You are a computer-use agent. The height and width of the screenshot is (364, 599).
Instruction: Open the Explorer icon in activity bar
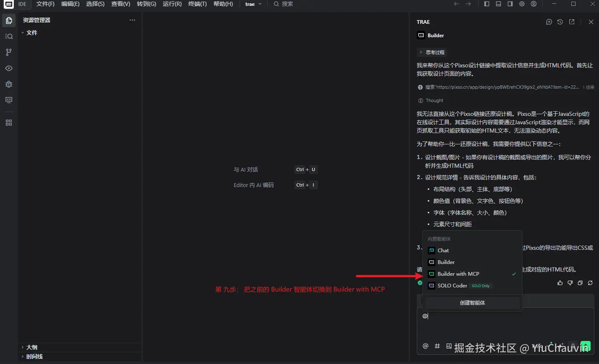(x=9, y=21)
